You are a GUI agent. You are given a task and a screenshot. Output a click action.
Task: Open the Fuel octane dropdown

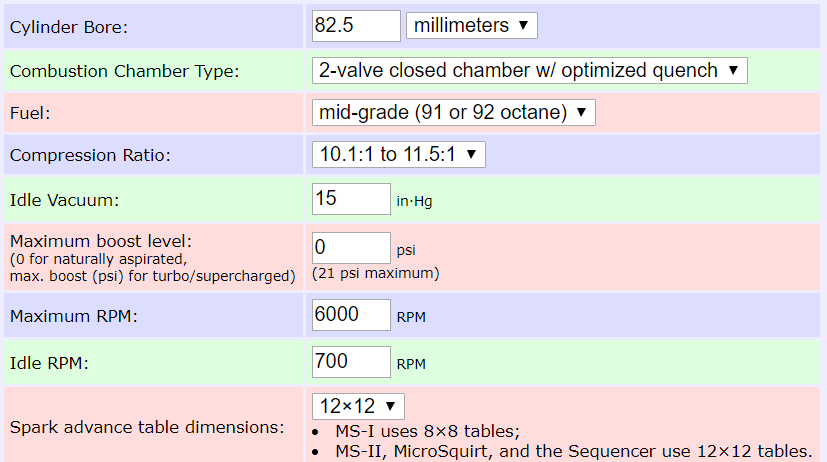[453, 113]
